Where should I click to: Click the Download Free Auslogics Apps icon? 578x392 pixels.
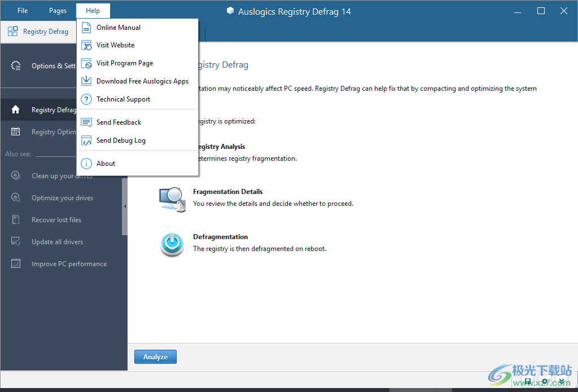(x=86, y=81)
